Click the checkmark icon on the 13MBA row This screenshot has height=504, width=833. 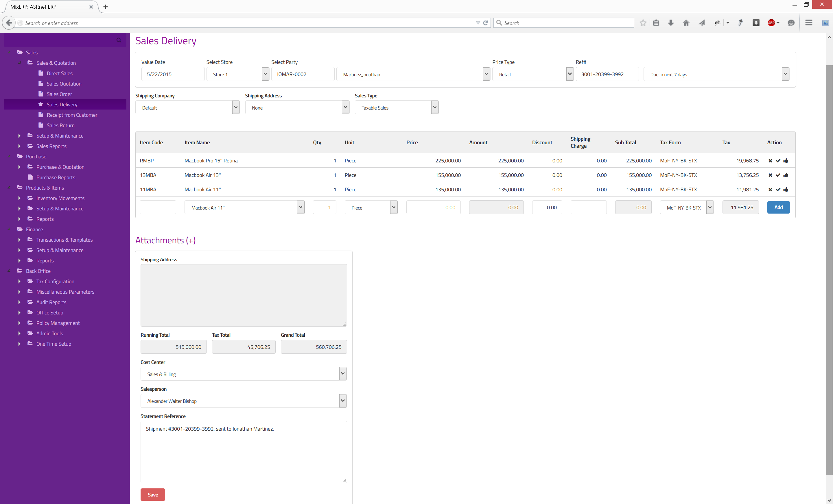click(778, 175)
